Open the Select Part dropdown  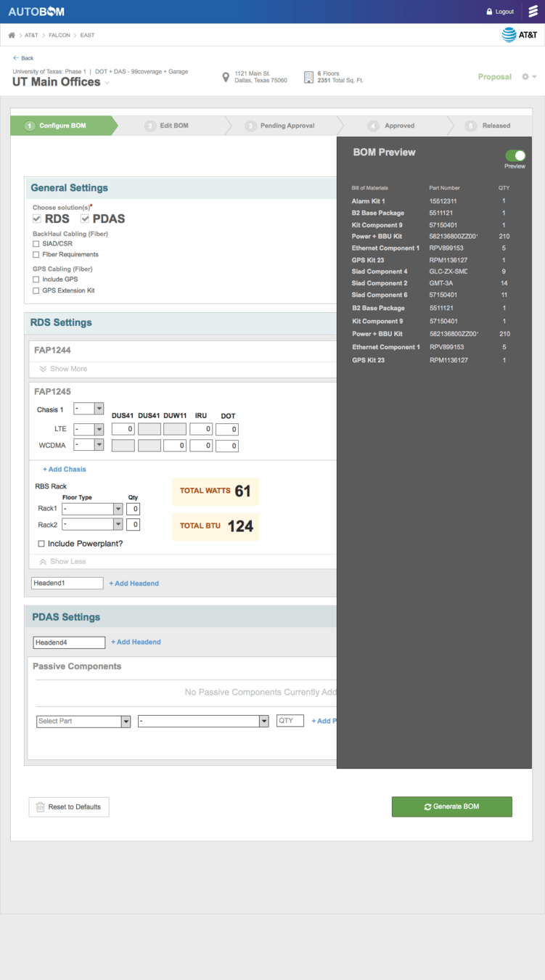coord(83,721)
